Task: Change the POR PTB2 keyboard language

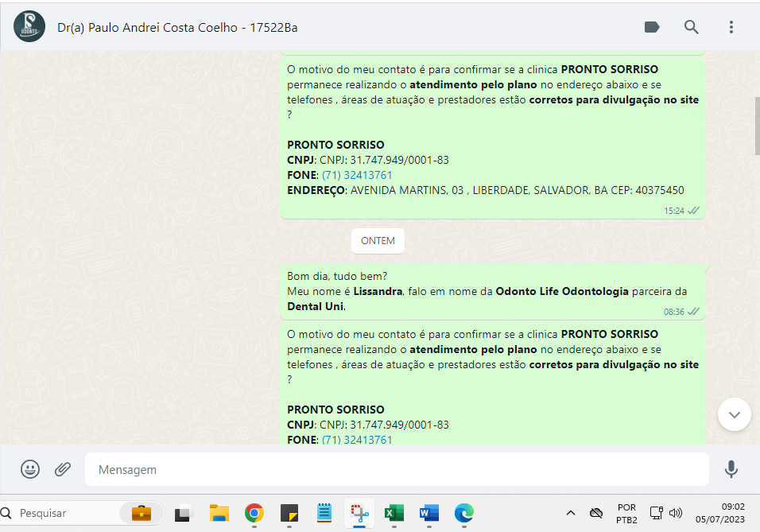Action: [626, 513]
